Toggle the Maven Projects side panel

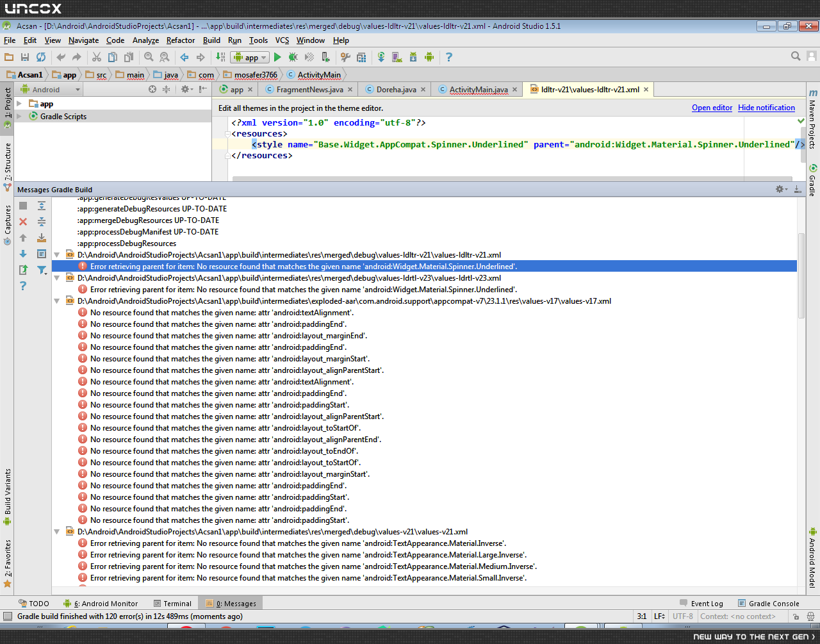pyautogui.click(x=812, y=119)
